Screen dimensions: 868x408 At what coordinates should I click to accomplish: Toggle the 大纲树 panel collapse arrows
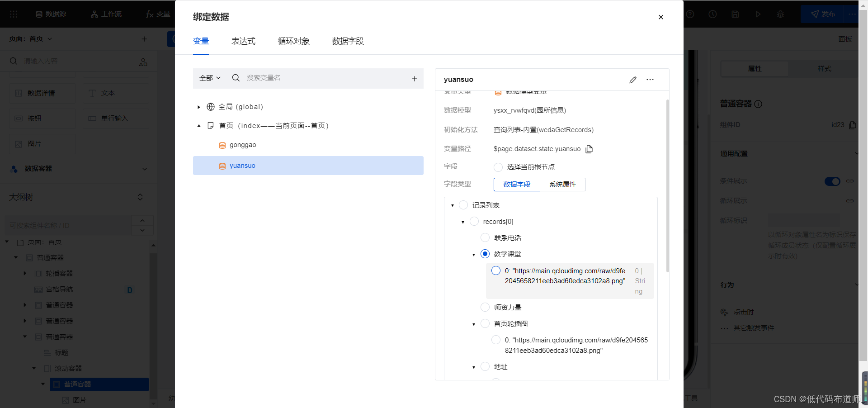140,197
